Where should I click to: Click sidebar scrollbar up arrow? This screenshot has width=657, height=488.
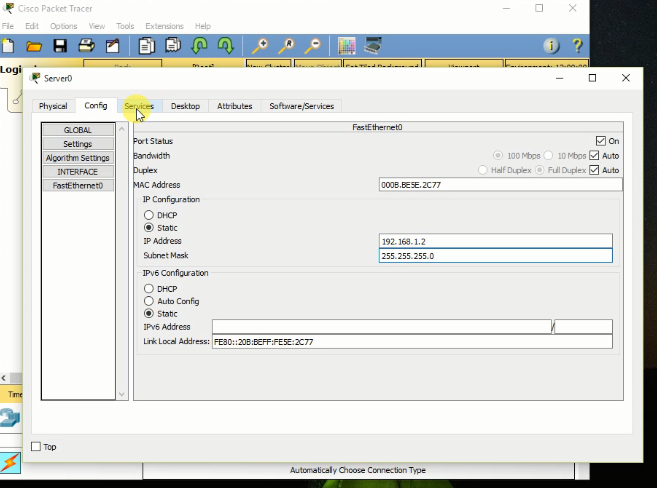pyautogui.click(x=122, y=129)
